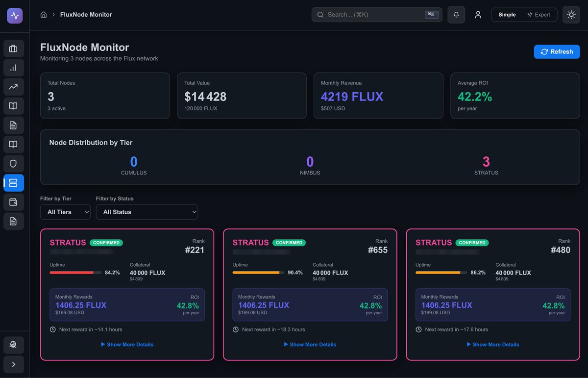This screenshot has height=378, width=588.
Task: Click CONFIRMED badge on rank #655 node
Action: click(289, 243)
